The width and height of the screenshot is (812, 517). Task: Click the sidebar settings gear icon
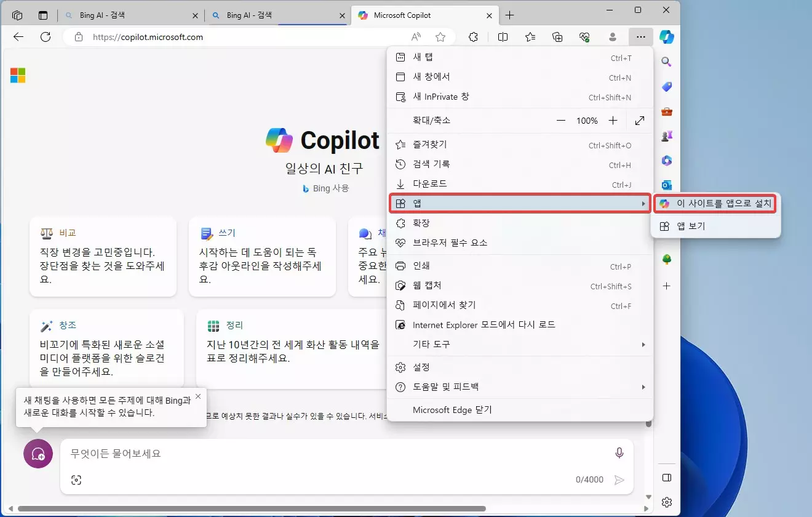[x=666, y=502]
